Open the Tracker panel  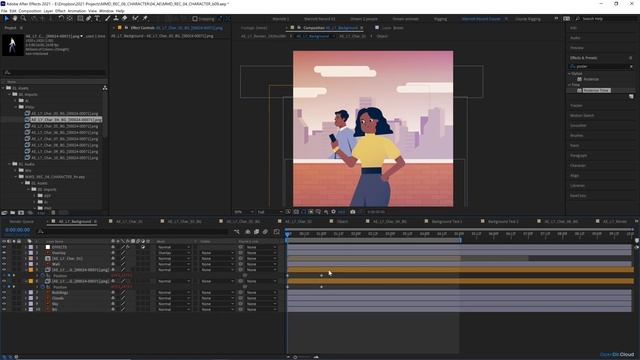coord(576,105)
